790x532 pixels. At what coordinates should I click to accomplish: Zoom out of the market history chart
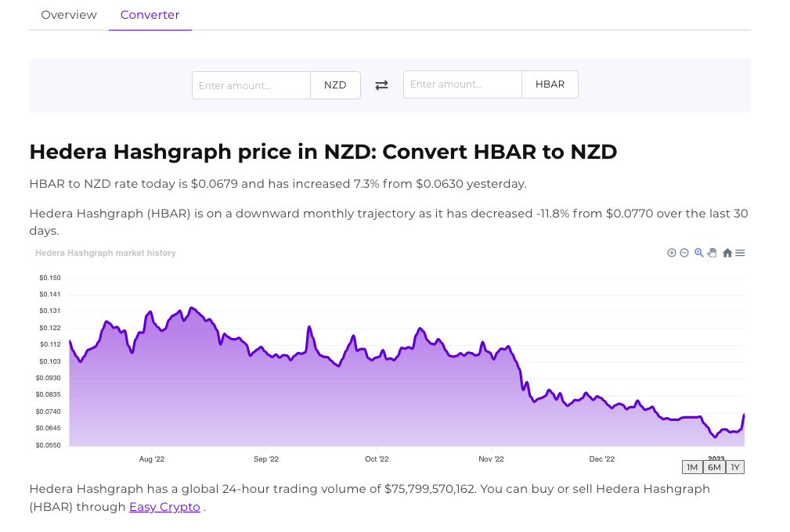(684, 253)
